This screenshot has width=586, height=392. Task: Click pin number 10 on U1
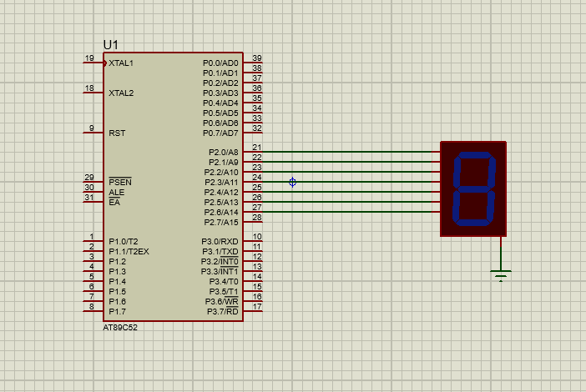(x=257, y=237)
